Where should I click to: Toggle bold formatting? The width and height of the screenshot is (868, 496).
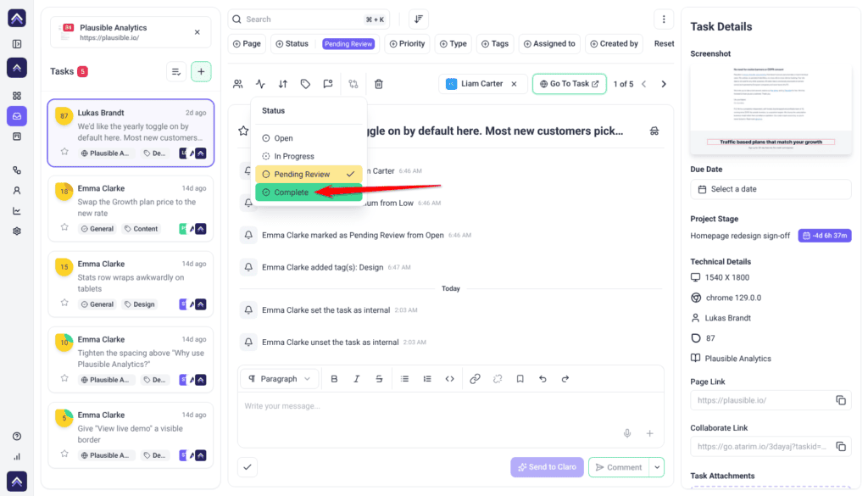[334, 379]
